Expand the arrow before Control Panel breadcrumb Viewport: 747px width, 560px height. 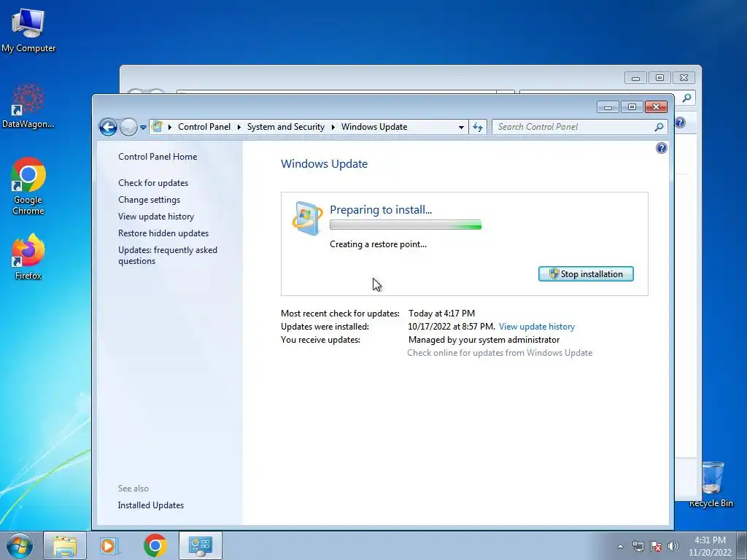click(x=169, y=127)
